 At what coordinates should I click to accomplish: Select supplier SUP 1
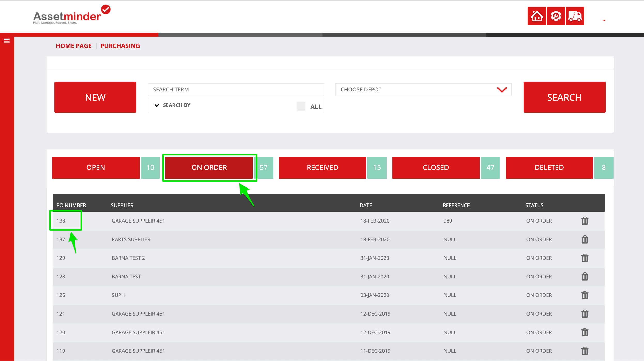click(x=118, y=295)
